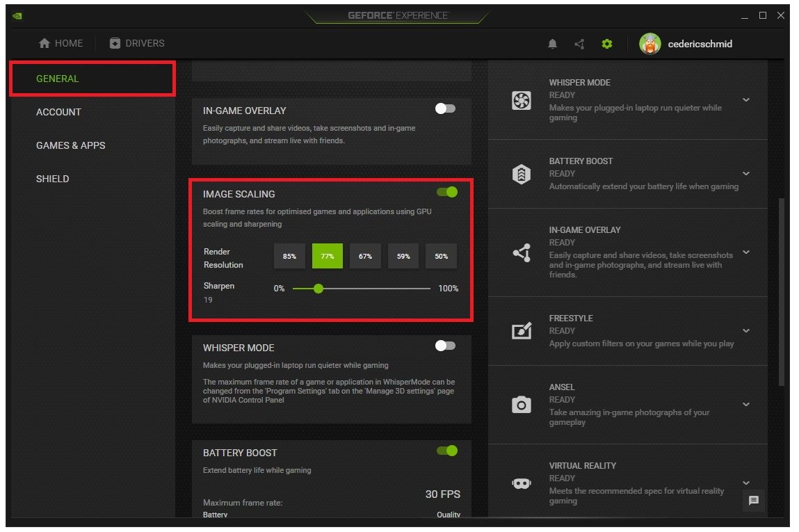Select the 77% render resolution
799x532 pixels.
click(327, 257)
